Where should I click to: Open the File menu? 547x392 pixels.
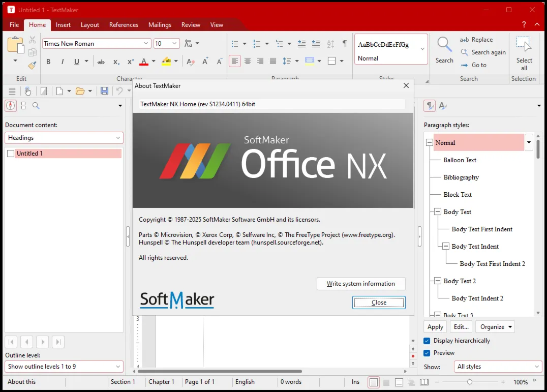click(14, 25)
